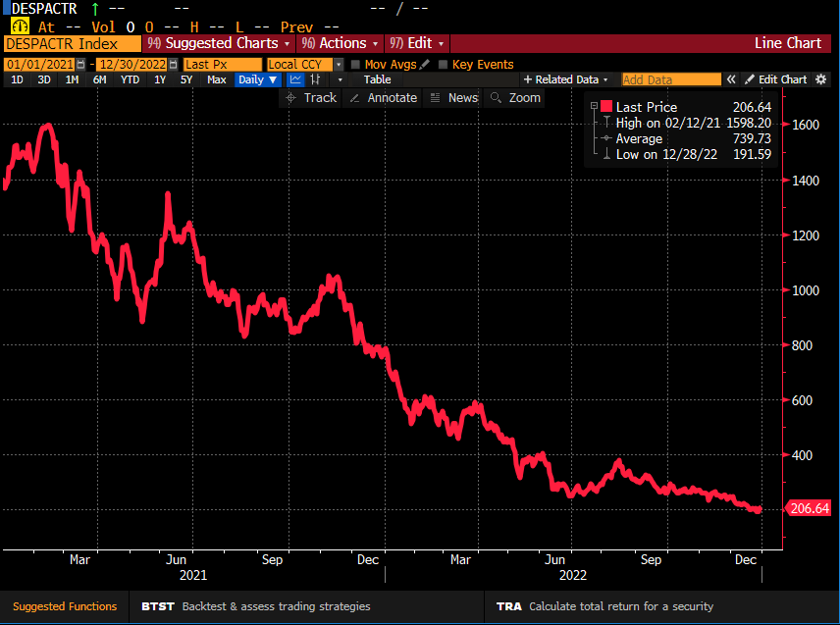
Task: Collapse panel with double-chevron icon
Action: pyautogui.click(x=731, y=79)
